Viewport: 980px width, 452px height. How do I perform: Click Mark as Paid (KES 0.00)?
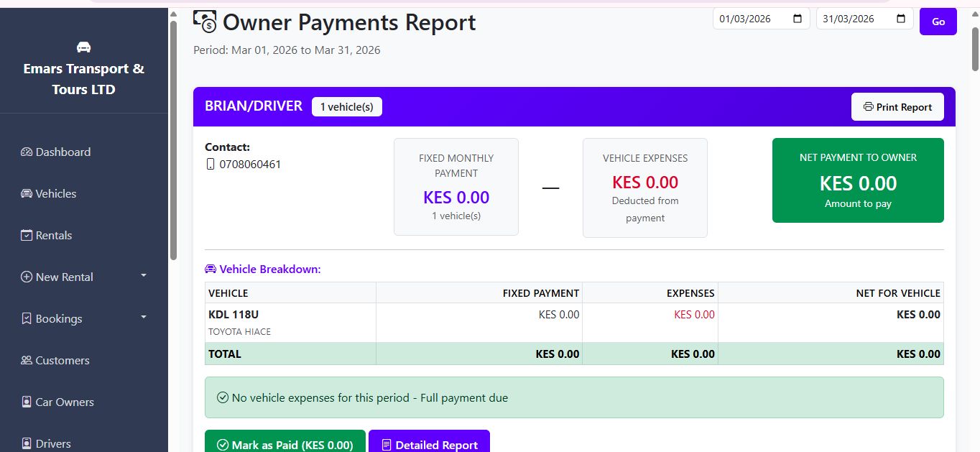pos(285,444)
